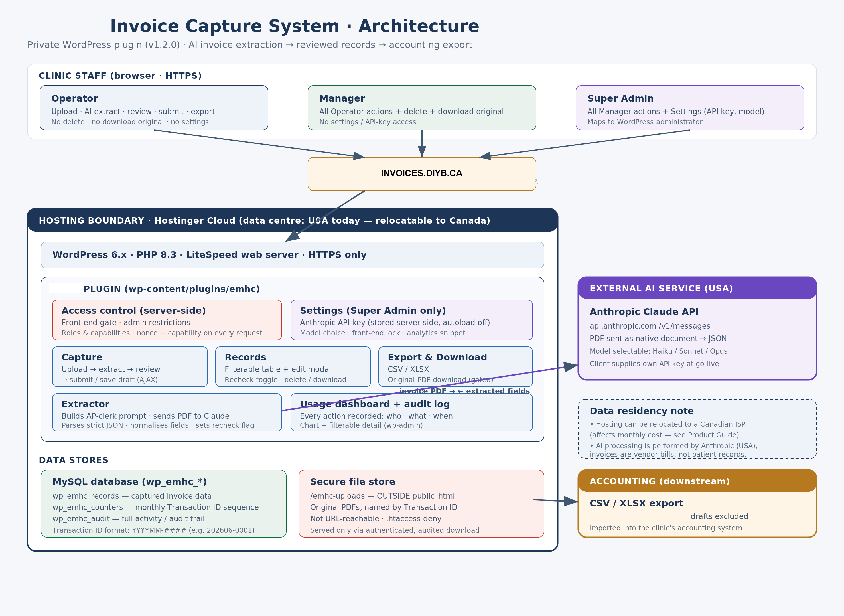Click 'Maps to WordPress administrator' text
Image resolution: width=844 pixels, height=616 pixels.
645,122
